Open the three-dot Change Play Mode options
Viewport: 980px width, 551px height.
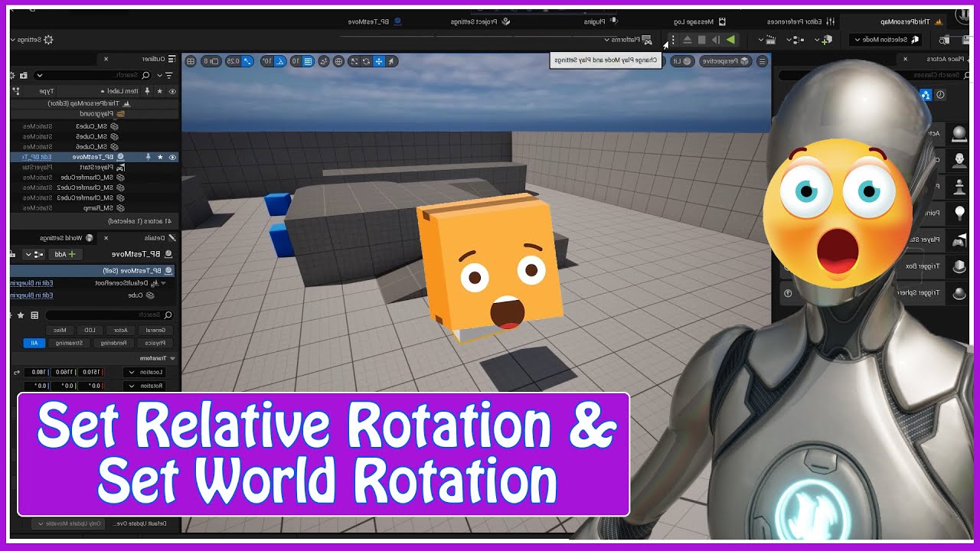point(673,39)
